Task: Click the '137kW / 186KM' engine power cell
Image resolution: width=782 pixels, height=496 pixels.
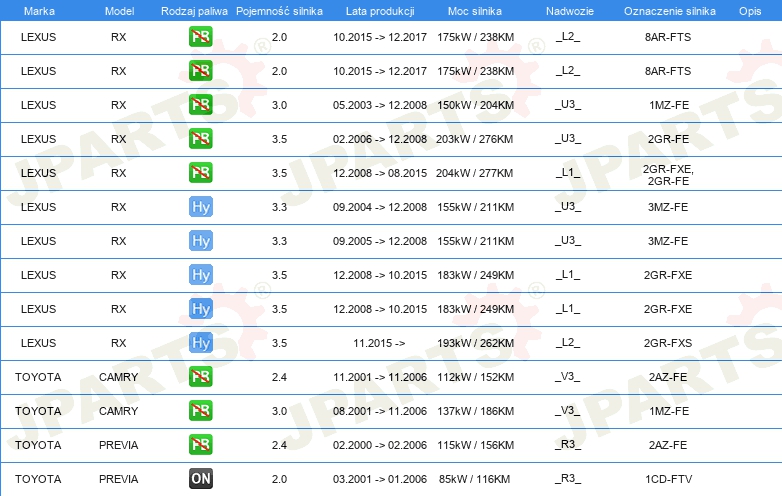Action: [x=475, y=411]
